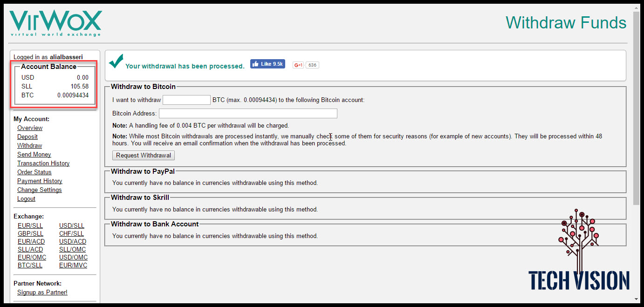The width and height of the screenshot is (644, 307).
Task: Open Change Settings
Action: pos(40,190)
